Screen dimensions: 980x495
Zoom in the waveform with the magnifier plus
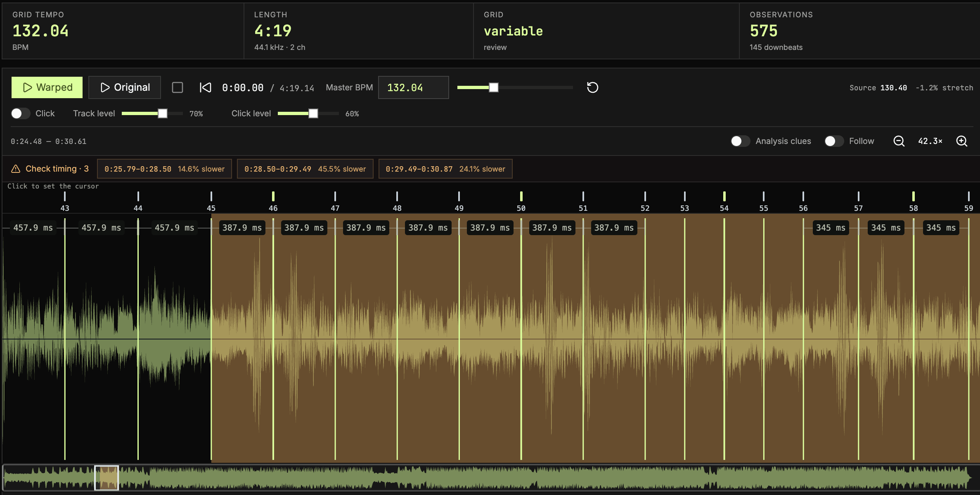coord(961,141)
